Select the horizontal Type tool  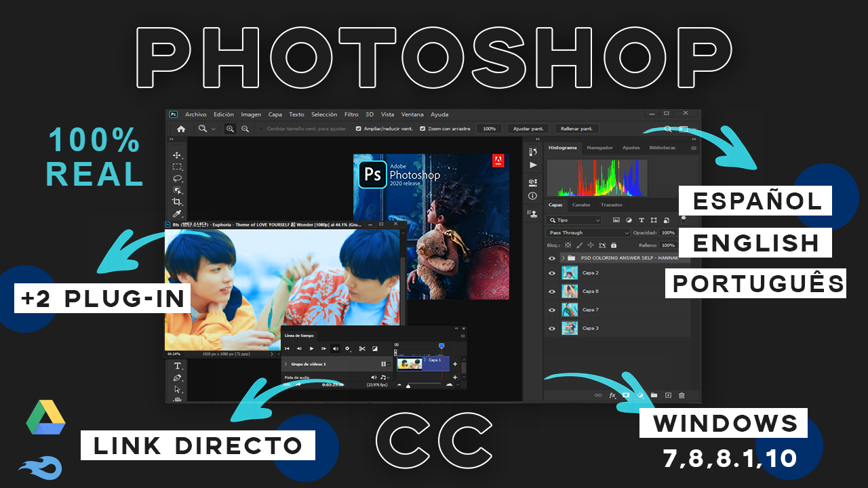(x=176, y=365)
